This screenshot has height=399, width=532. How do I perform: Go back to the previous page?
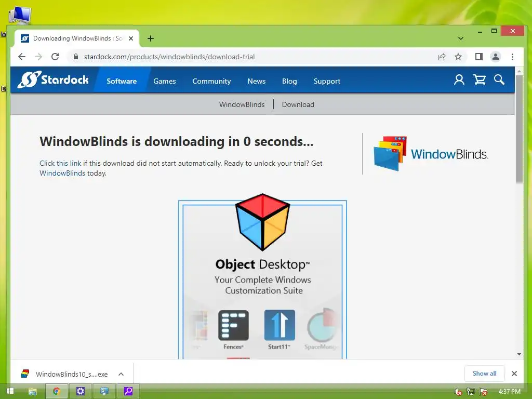tap(22, 57)
